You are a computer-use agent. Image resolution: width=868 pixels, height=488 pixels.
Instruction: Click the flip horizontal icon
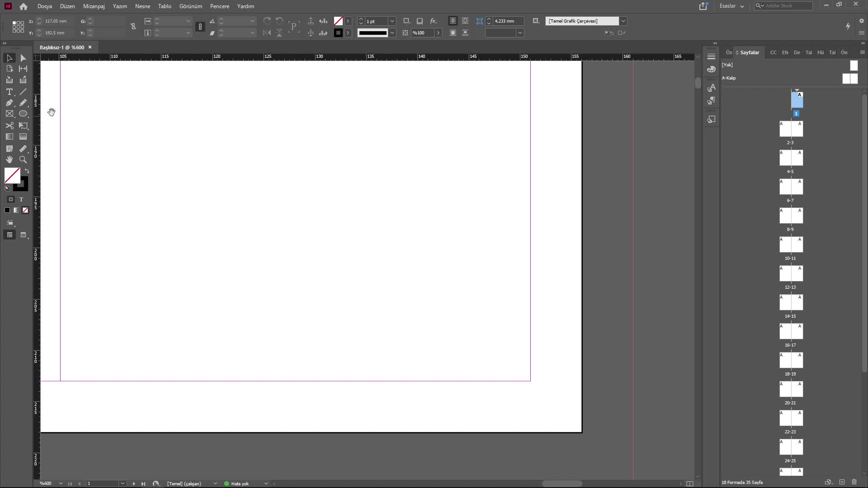click(x=267, y=33)
